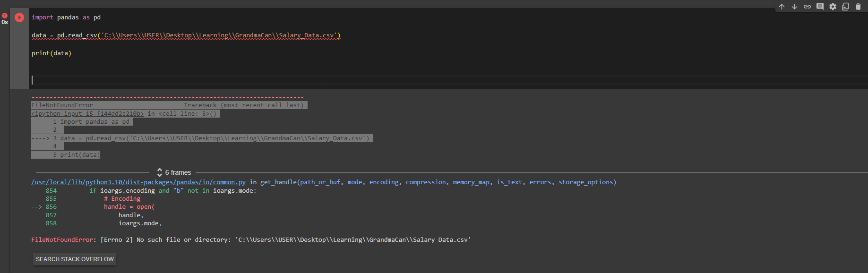Click the import pandas line in editor
The height and width of the screenshot is (273, 868).
[x=66, y=17]
